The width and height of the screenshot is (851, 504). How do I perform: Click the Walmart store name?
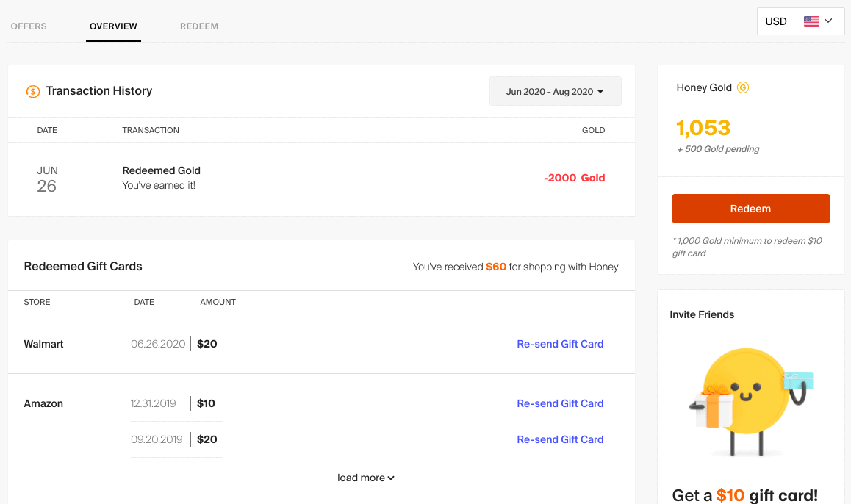[x=43, y=344]
